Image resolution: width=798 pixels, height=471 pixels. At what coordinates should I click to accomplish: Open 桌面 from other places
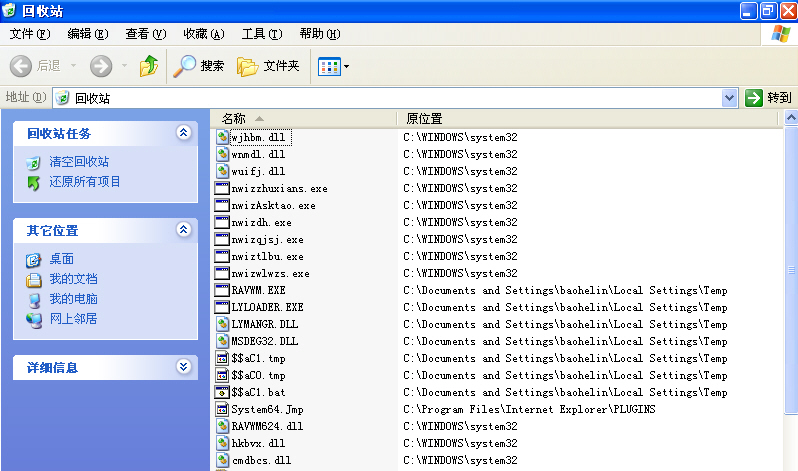[62, 259]
